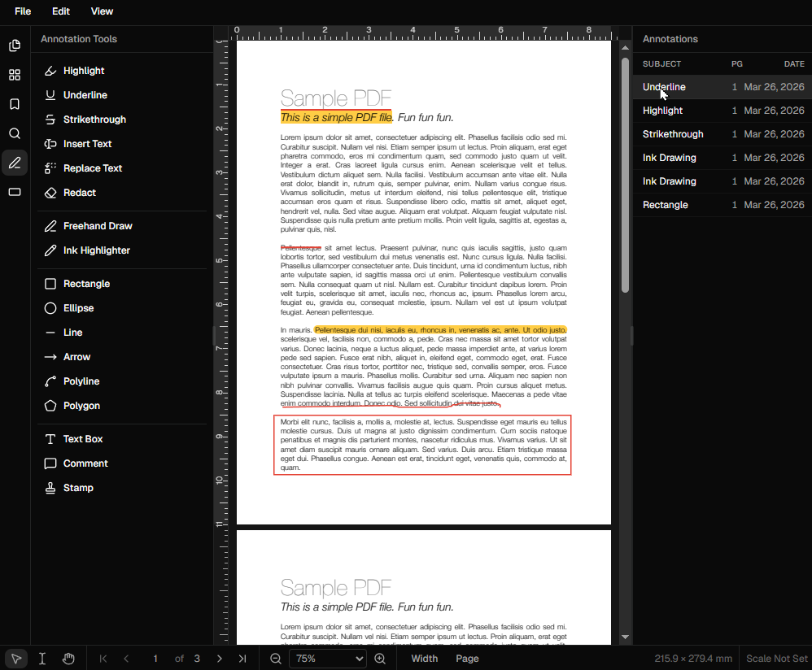Open the document search panel

(x=15, y=133)
